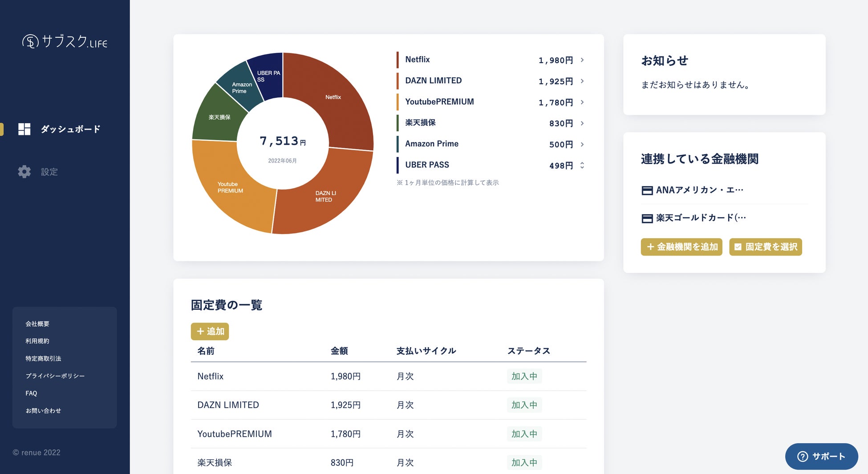Click the 追加 button in 固定費の一覧
868x474 pixels.
point(210,332)
